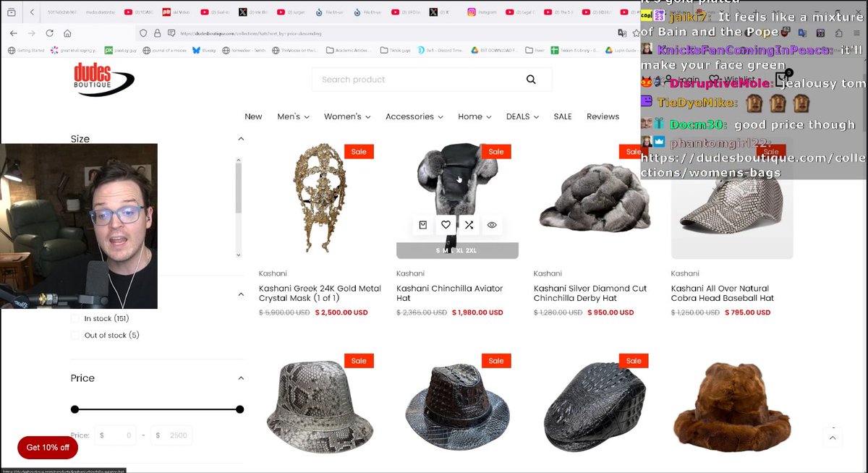The width and height of the screenshot is (868, 473).
Task: Click the scroll-to-top arrow button
Action: click(833, 438)
